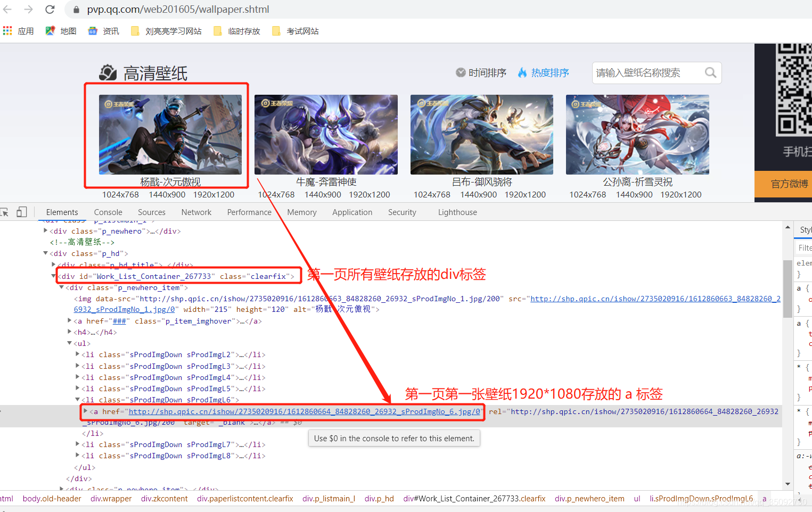Switch to the Security tab

[402, 212]
